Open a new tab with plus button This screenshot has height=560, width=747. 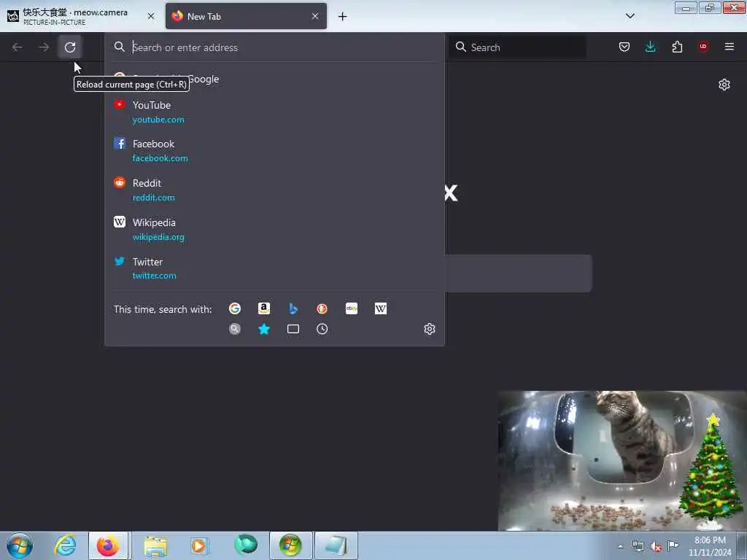[343, 17]
